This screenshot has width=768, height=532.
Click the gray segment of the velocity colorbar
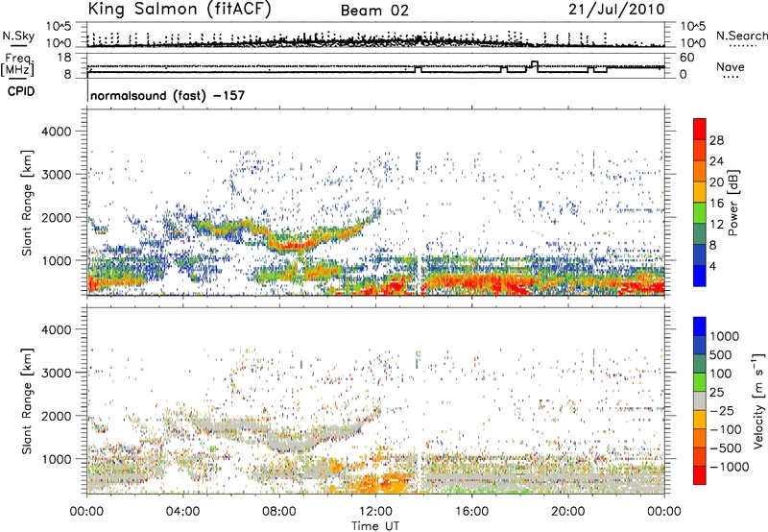point(700,400)
